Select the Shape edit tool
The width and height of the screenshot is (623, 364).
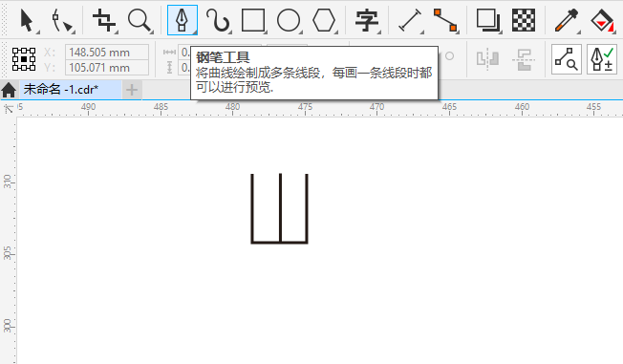(x=61, y=21)
